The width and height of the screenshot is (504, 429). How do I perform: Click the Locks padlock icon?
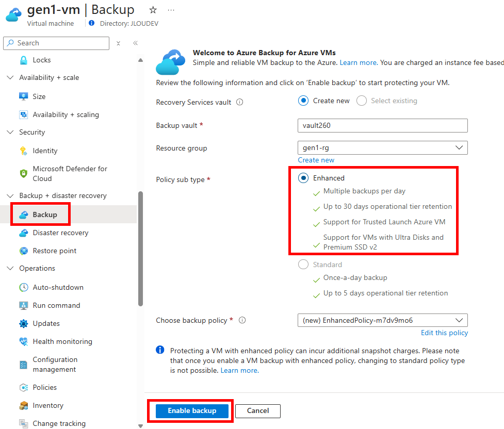coord(23,60)
